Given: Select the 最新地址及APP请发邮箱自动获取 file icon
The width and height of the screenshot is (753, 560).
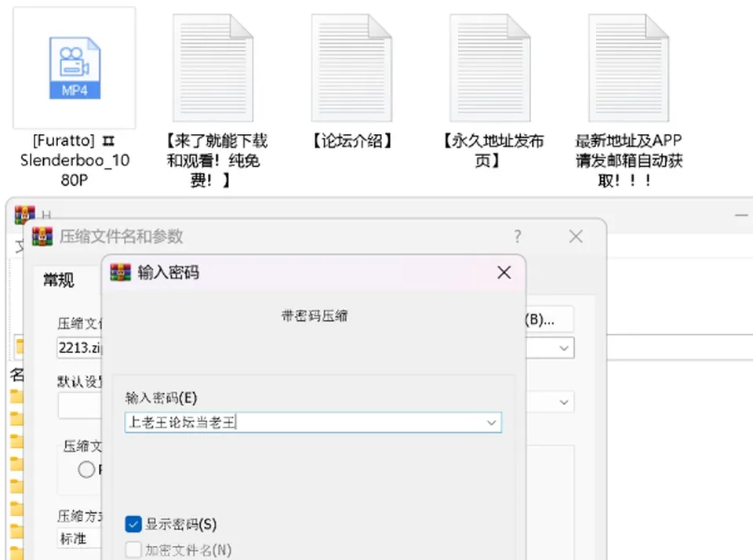Looking at the screenshot, I should pos(628,67).
